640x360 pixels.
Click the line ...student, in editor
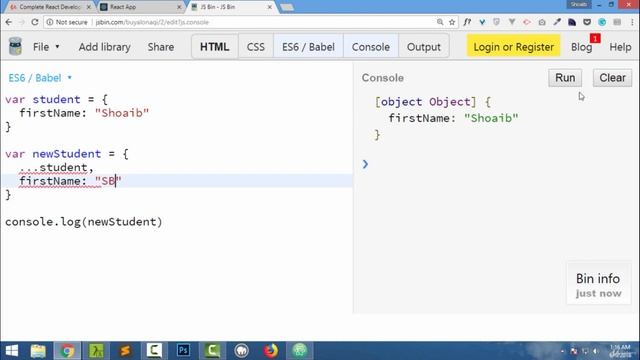tap(56, 167)
